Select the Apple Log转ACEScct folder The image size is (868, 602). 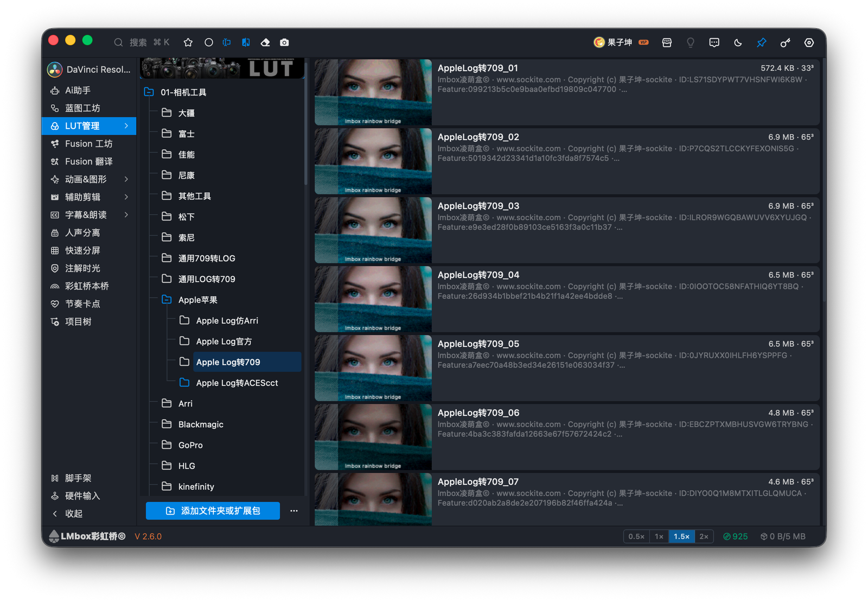click(x=238, y=383)
